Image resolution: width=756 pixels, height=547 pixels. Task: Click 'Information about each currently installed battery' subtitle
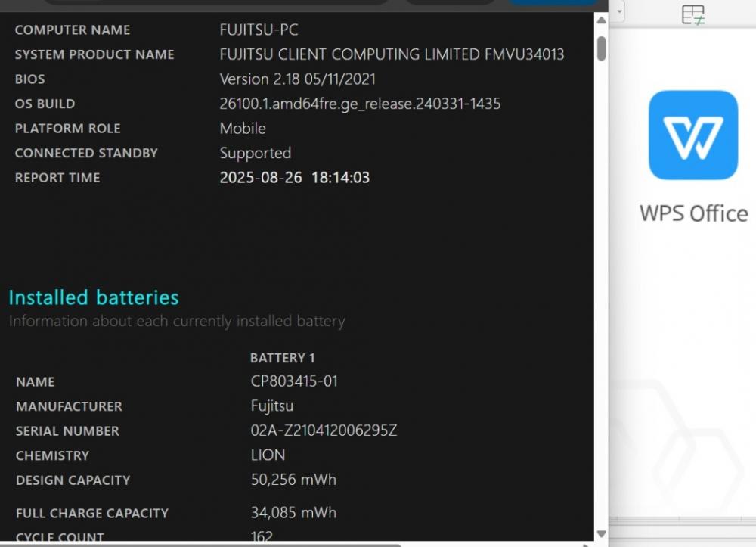click(x=177, y=322)
